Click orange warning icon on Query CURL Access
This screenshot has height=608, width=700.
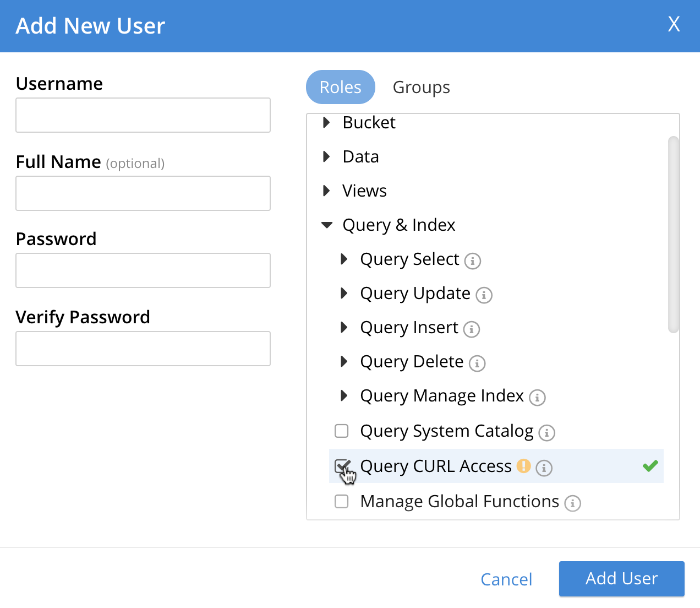[x=523, y=466]
